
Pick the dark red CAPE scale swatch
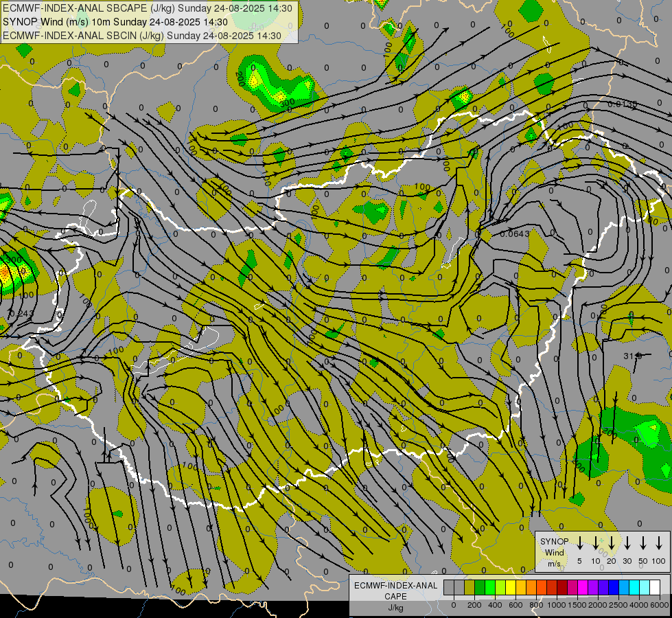[x=563, y=588]
